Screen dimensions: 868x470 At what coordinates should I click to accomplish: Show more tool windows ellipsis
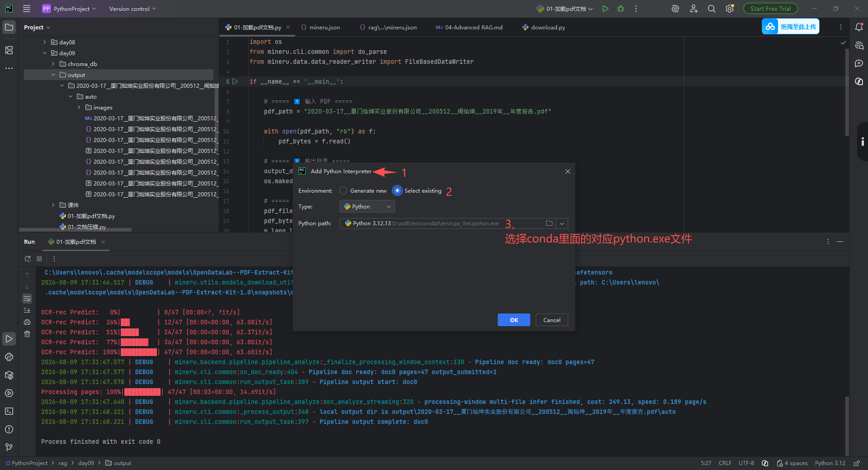pyautogui.click(x=9, y=68)
